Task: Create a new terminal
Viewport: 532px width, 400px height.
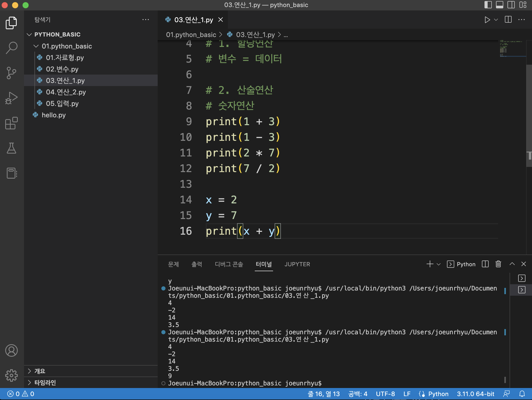Action: tap(430, 264)
